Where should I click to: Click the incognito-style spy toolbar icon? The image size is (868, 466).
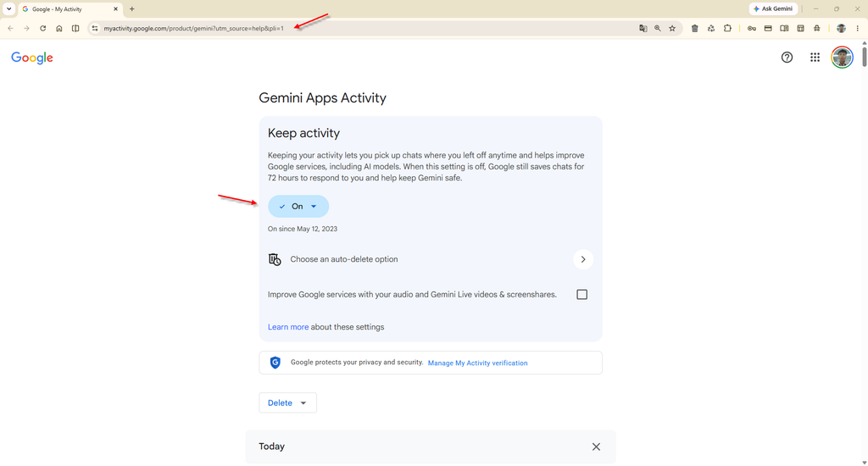click(x=817, y=28)
